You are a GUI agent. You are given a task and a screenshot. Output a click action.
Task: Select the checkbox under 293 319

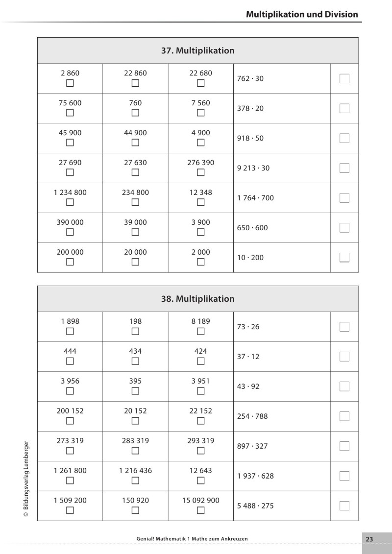[200, 451]
